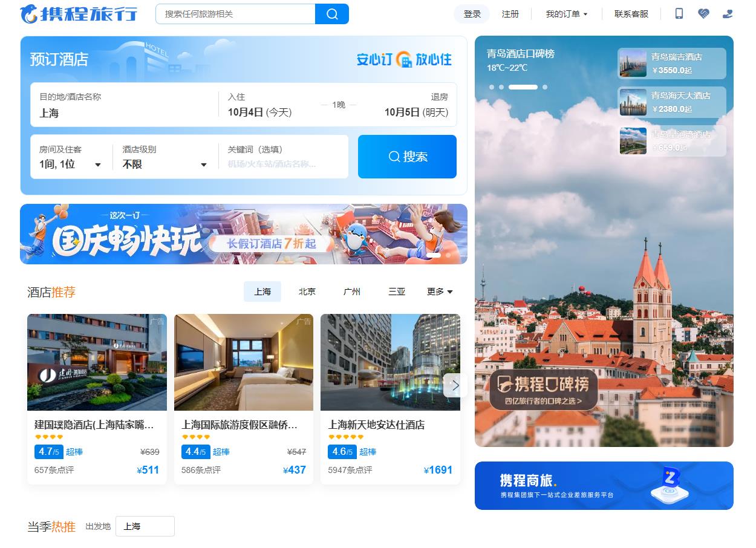Click 建国璞隐酒店(上海陆家嘴 hotel title

(94, 425)
